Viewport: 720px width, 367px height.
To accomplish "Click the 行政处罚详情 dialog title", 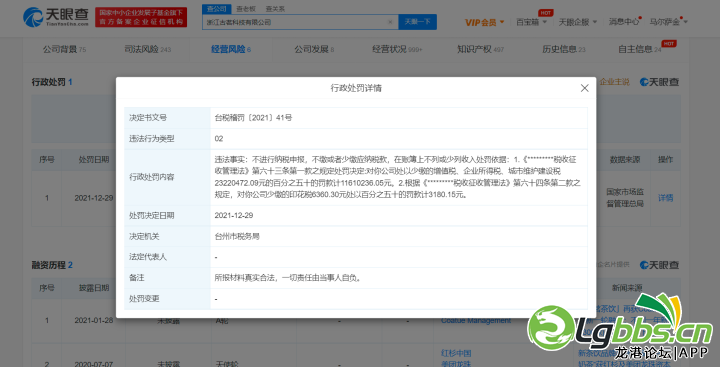I will pos(356,88).
